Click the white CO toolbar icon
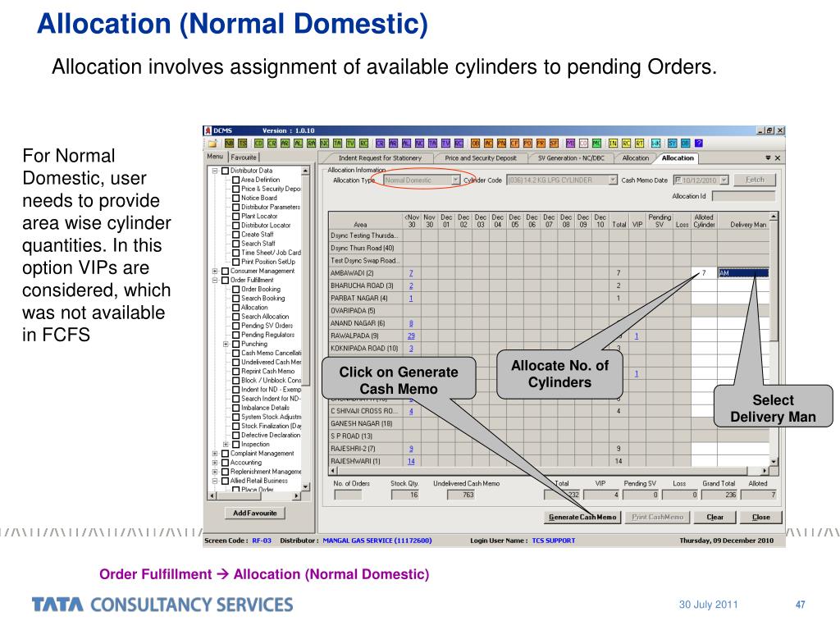The height and width of the screenshot is (630, 840). click(x=583, y=143)
